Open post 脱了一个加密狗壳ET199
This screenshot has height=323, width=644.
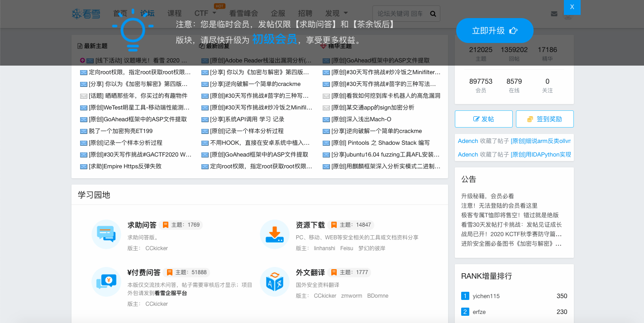coord(120,131)
